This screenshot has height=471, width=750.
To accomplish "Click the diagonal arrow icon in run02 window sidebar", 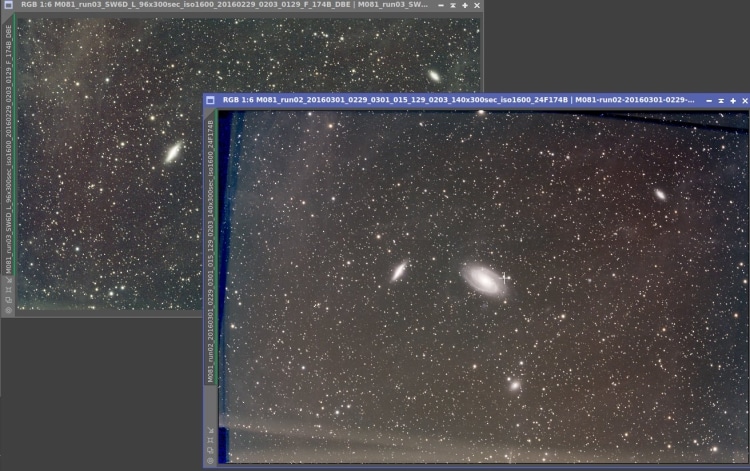I will (x=210, y=430).
